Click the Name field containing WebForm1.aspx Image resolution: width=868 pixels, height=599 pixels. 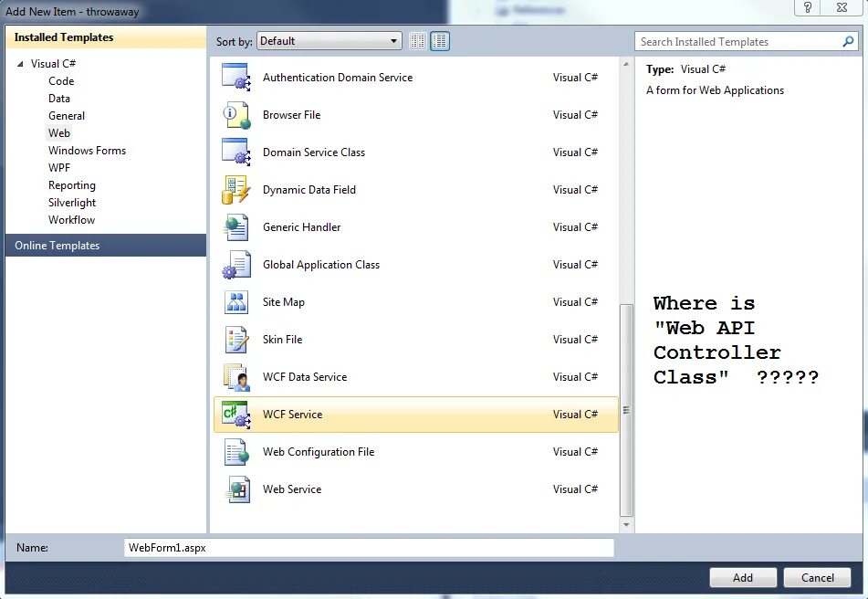[x=369, y=548]
